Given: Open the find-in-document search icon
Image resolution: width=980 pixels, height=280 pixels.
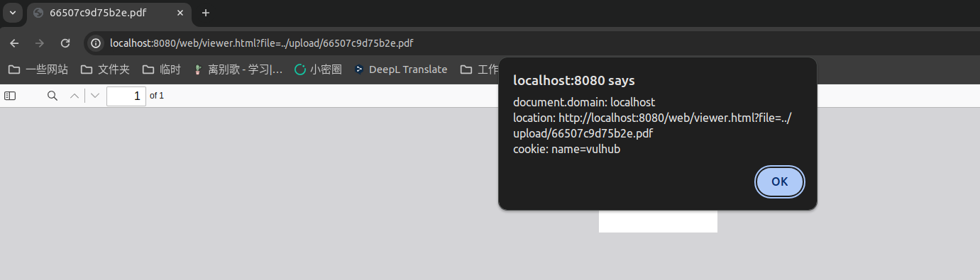Looking at the screenshot, I should point(53,96).
